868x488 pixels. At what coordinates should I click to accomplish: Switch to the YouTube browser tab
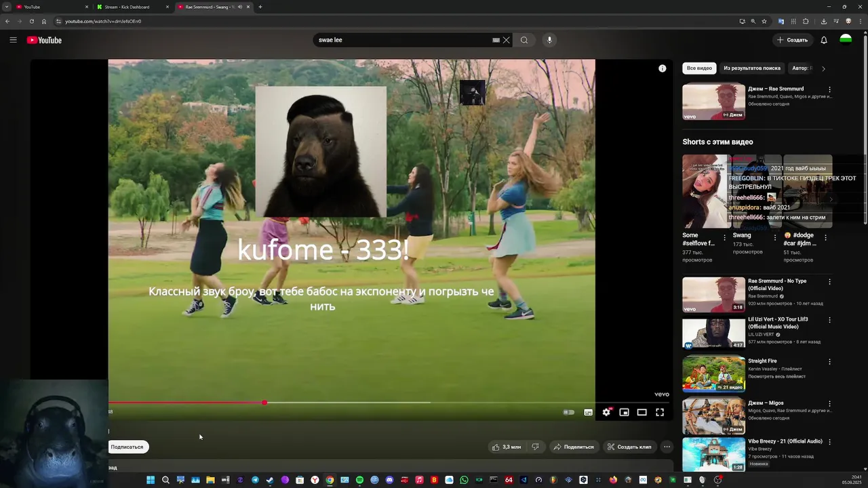(x=51, y=7)
